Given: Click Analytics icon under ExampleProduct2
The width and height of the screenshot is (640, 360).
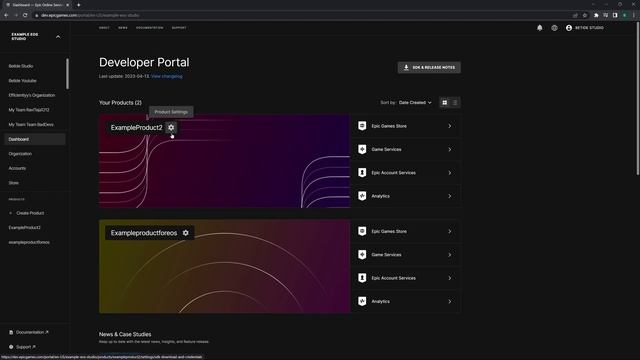Looking at the screenshot, I should tap(362, 196).
